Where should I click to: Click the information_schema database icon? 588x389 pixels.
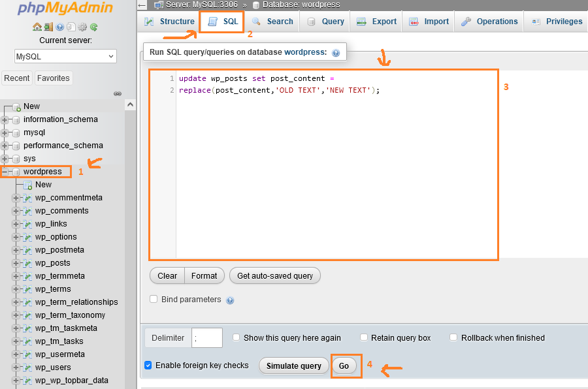coord(16,119)
